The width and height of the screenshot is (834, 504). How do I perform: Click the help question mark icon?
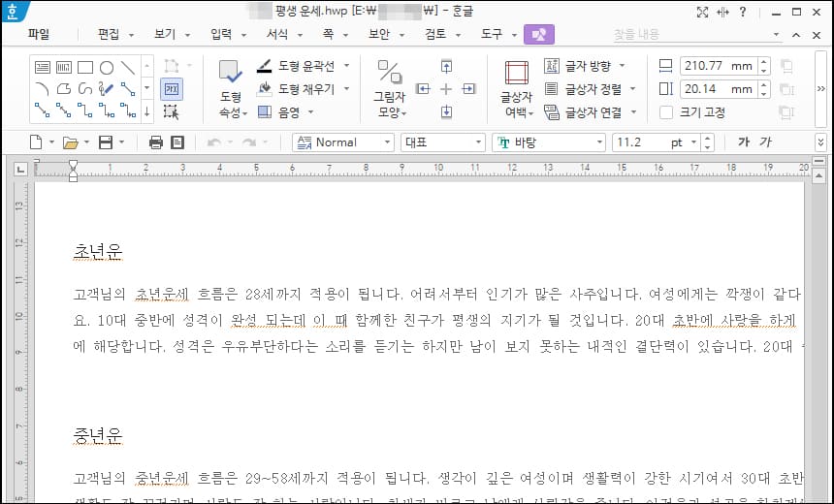[x=743, y=12]
